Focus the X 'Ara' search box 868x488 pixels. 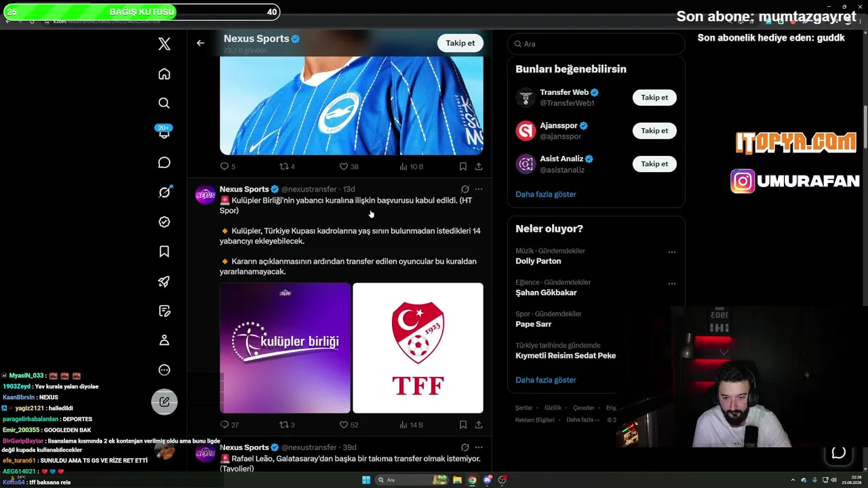pos(596,44)
